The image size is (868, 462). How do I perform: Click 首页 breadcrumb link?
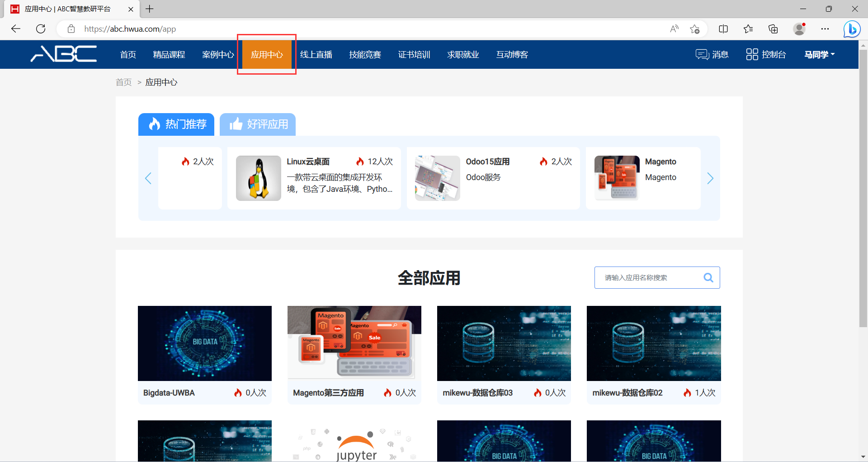click(123, 82)
